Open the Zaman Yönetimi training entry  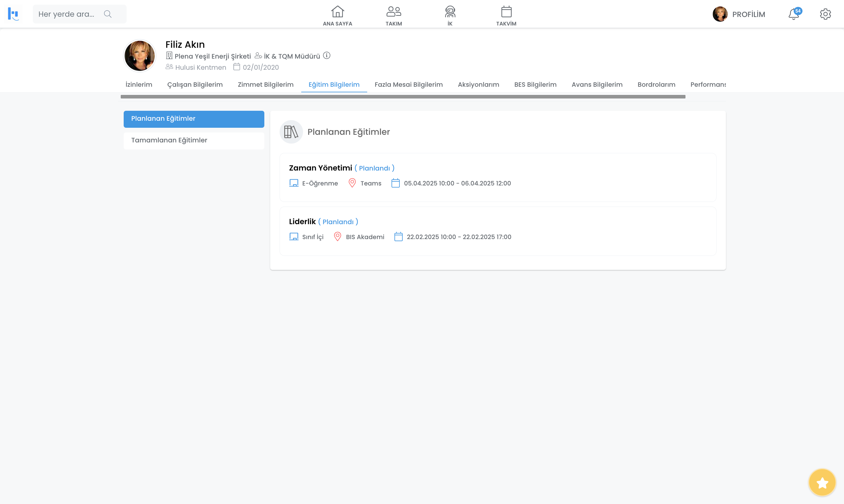[320, 168]
